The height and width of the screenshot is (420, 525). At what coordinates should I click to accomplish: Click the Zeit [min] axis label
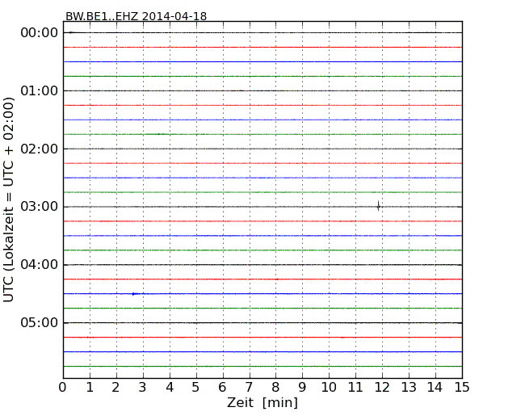[x=262, y=402]
